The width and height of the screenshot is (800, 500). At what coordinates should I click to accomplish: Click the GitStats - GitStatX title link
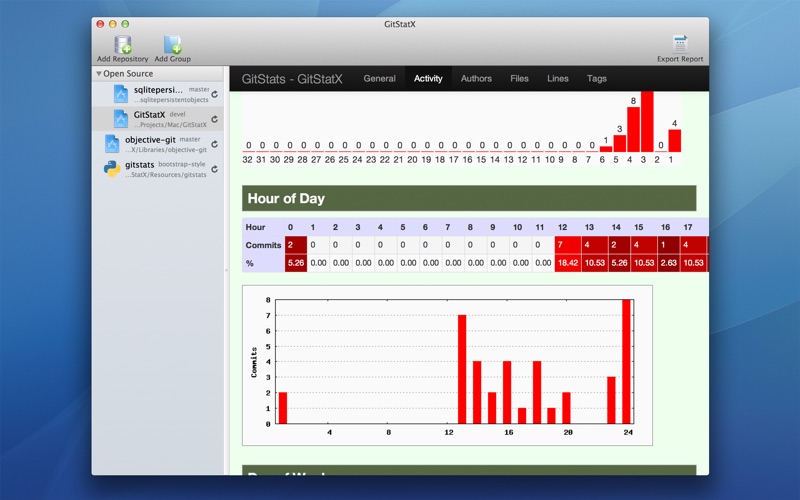click(x=292, y=79)
